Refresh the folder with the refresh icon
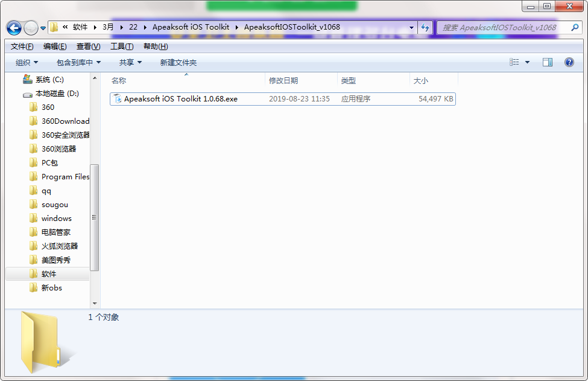 point(425,27)
